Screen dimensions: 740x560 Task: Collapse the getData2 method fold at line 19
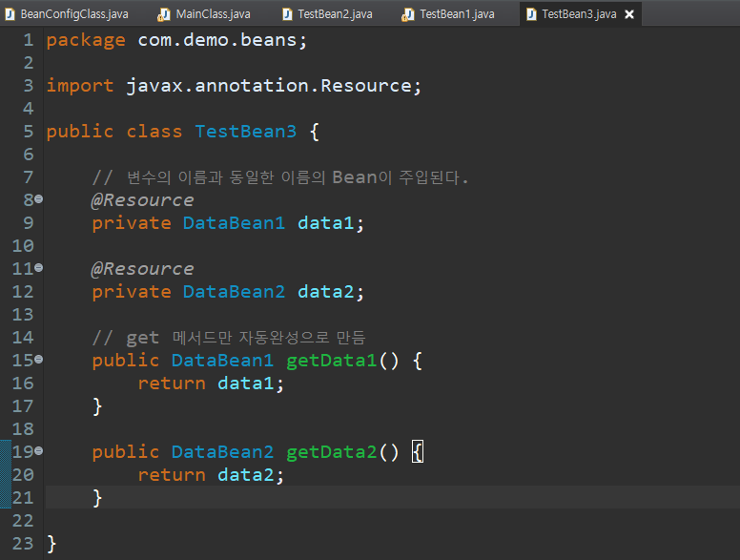tap(39, 451)
